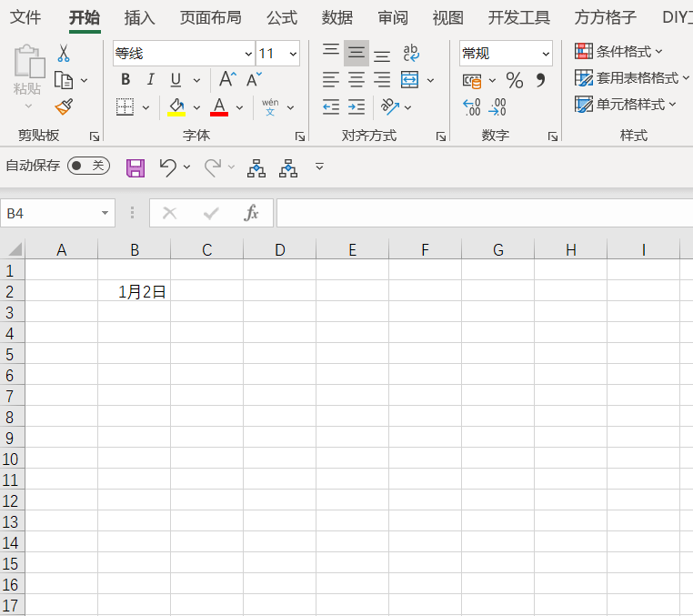
Task: Click the Paste clipboard icon
Action: click(29, 62)
